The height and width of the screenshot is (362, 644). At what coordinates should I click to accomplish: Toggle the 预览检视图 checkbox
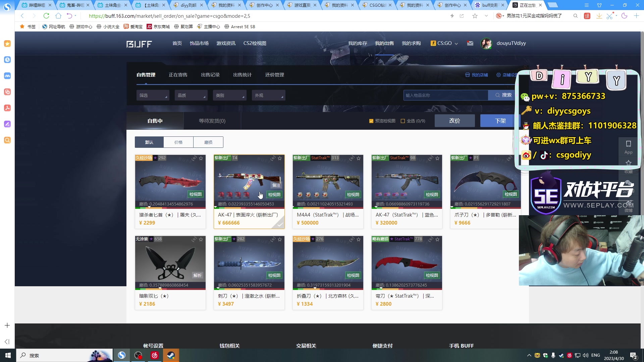coord(371,121)
